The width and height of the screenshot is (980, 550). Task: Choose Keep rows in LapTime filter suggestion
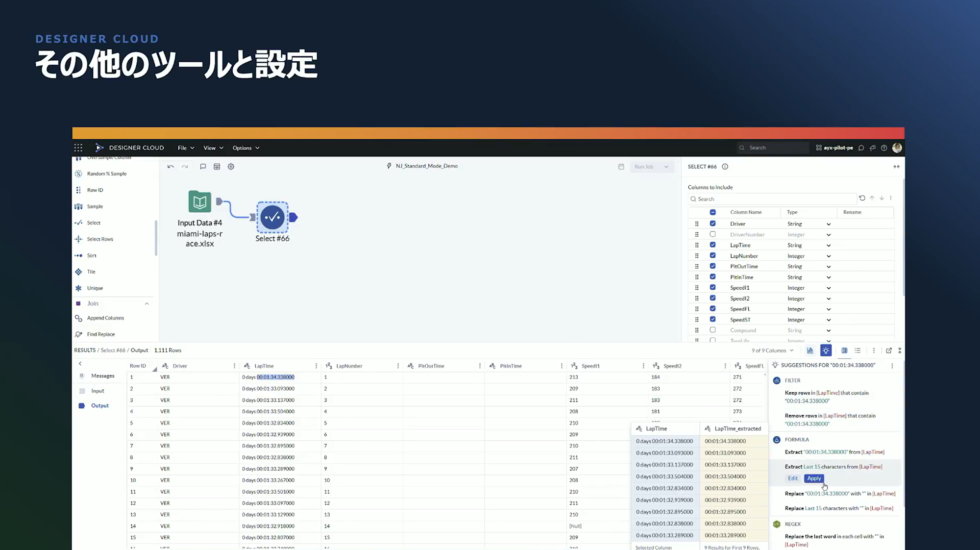[827, 397]
